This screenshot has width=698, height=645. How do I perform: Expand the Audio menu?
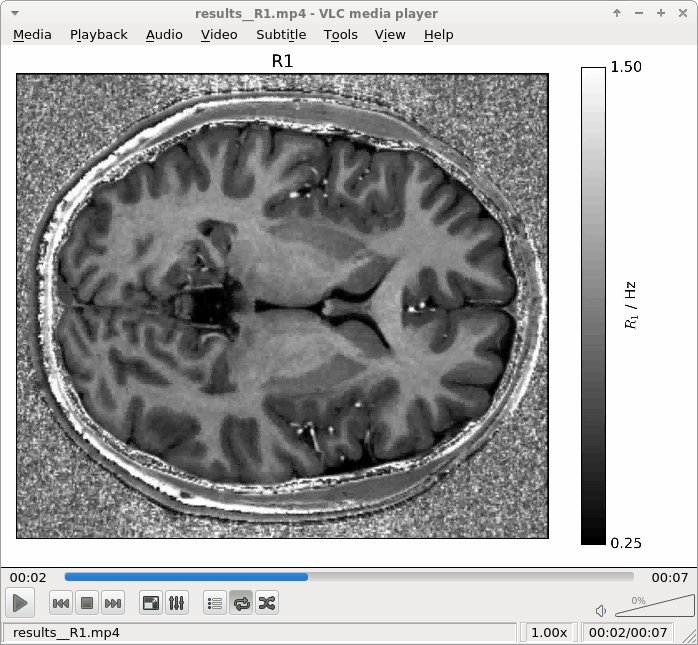164,34
